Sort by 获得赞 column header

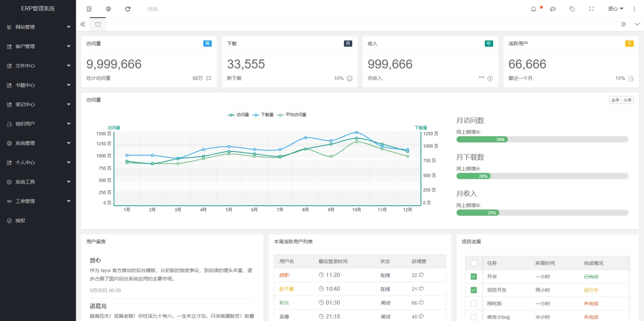(419, 261)
